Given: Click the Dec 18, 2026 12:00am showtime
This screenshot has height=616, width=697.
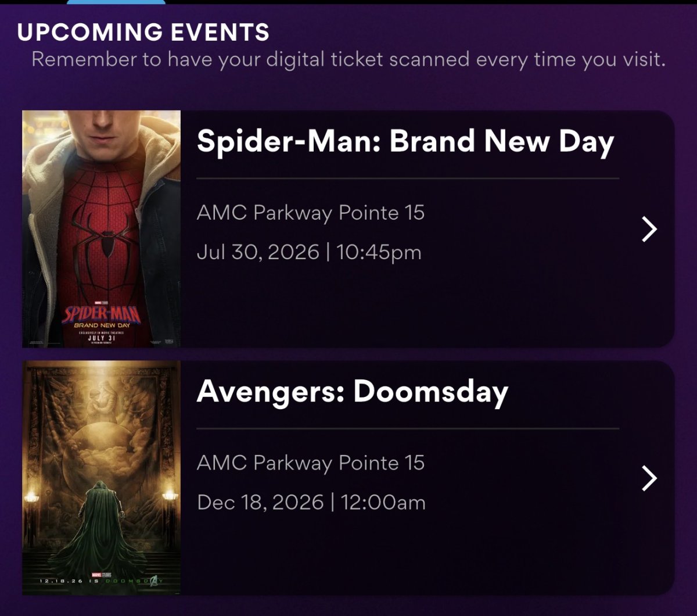Looking at the screenshot, I should coord(311,502).
